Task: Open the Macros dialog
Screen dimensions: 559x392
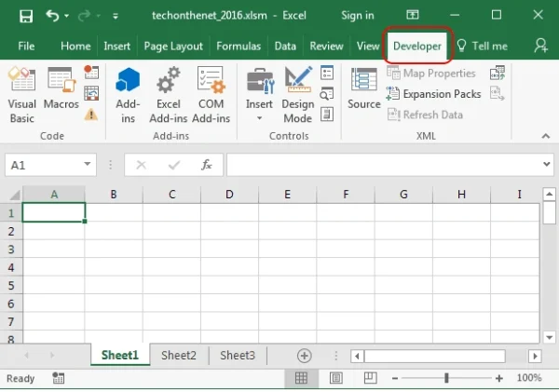Action: 61,88
